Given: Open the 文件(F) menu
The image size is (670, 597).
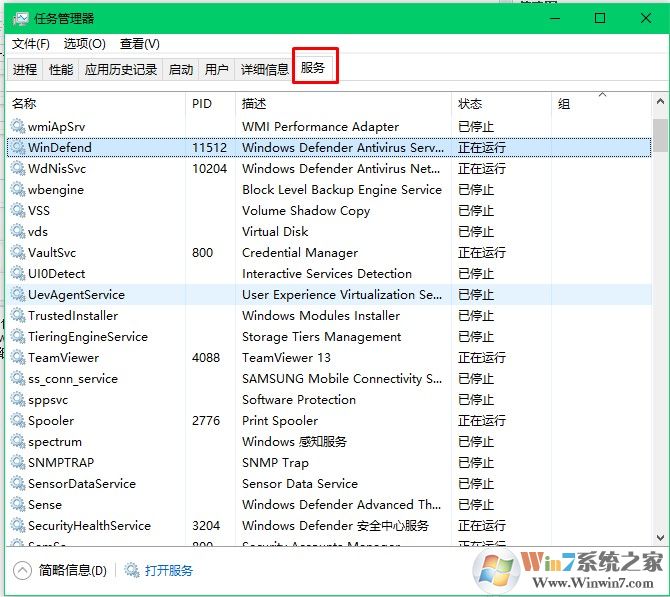Looking at the screenshot, I should (30, 44).
